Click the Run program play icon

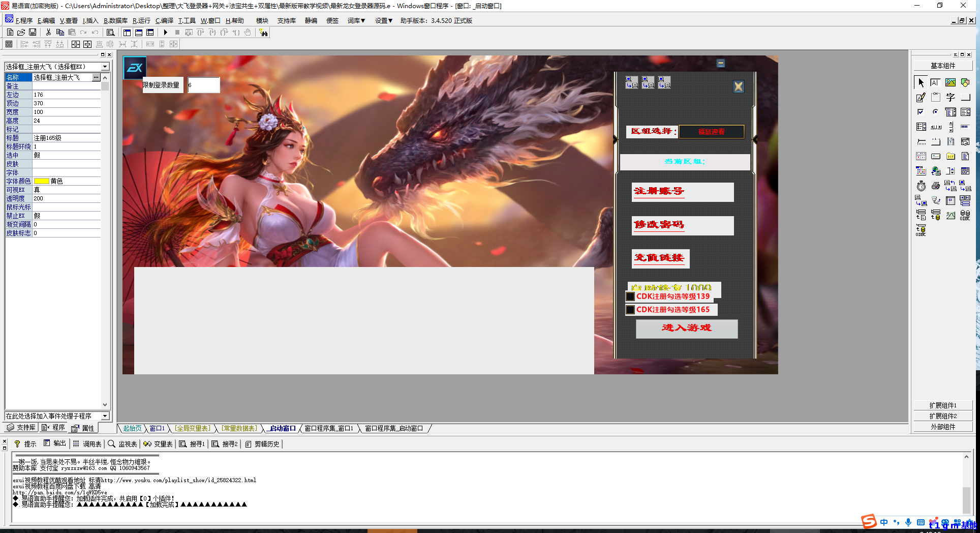pyautogui.click(x=165, y=33)
